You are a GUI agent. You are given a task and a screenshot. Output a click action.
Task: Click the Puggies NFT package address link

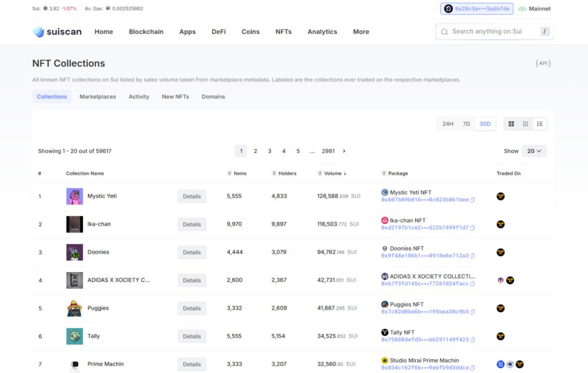pos(424,312)
